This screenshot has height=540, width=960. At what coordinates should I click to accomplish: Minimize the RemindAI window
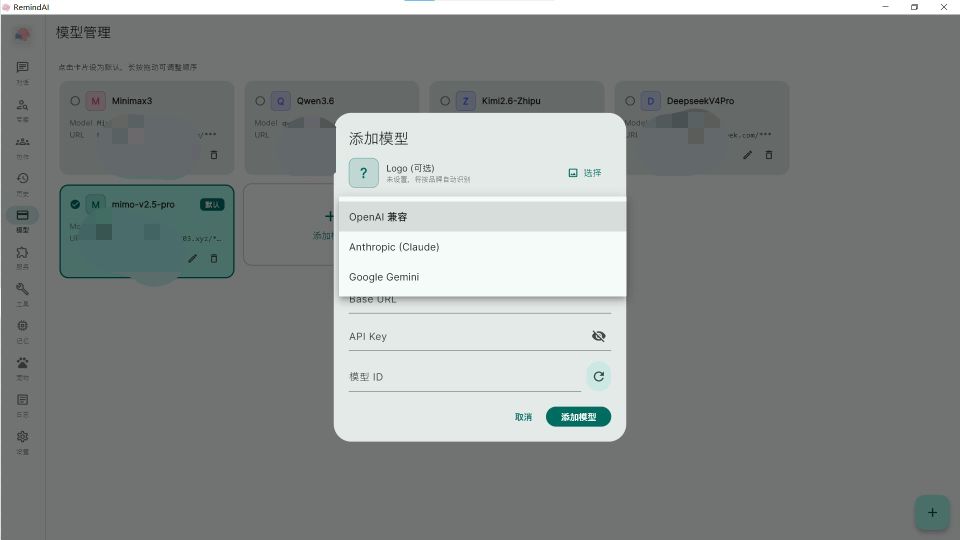pyautogui.click(x=885, y=7)
